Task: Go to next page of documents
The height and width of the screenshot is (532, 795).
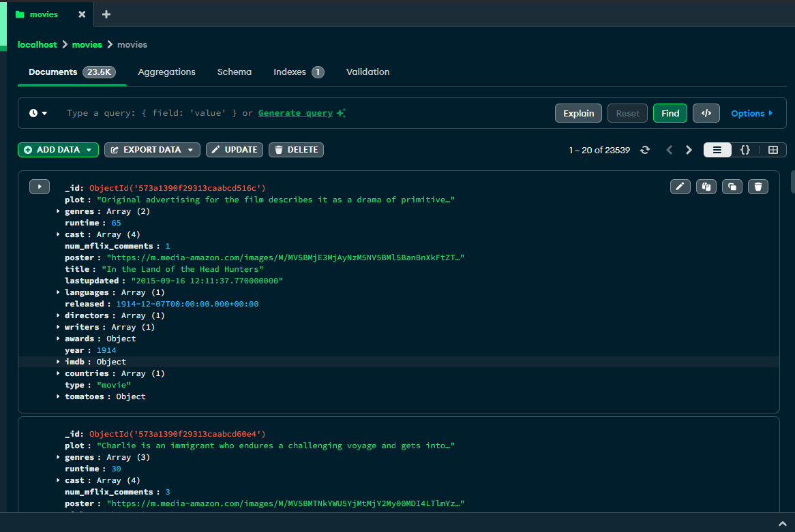Action: pos(689,150)
